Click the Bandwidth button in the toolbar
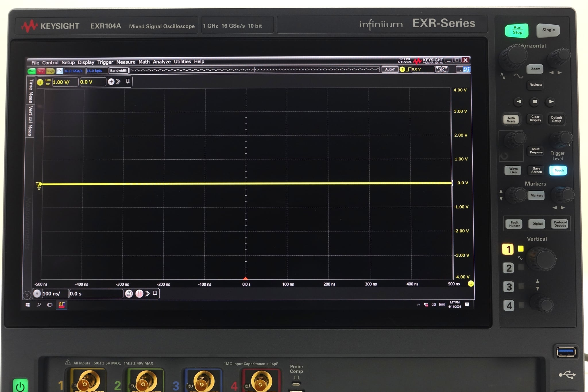The height and width of the screenshot is (392, 588). tap(119, 70)
